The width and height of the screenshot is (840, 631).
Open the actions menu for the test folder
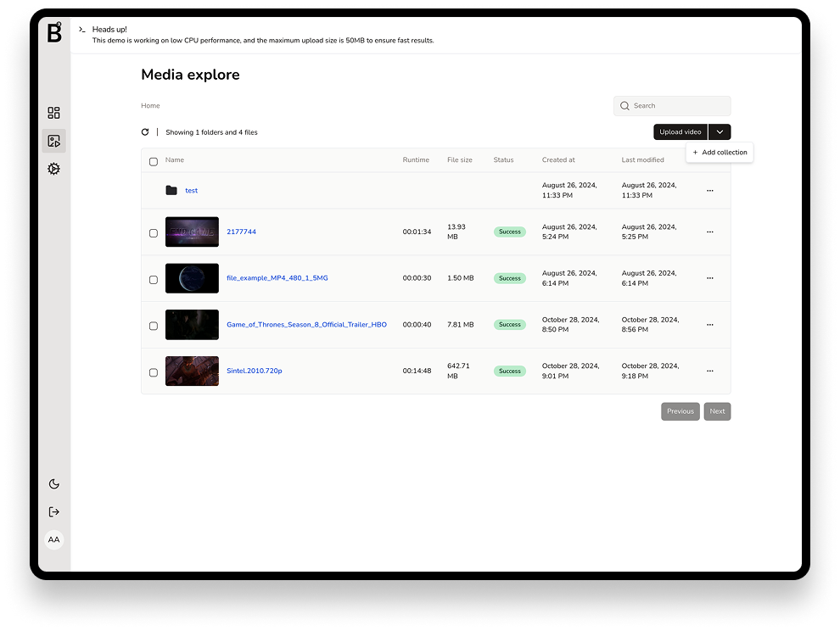pos(709,190)
